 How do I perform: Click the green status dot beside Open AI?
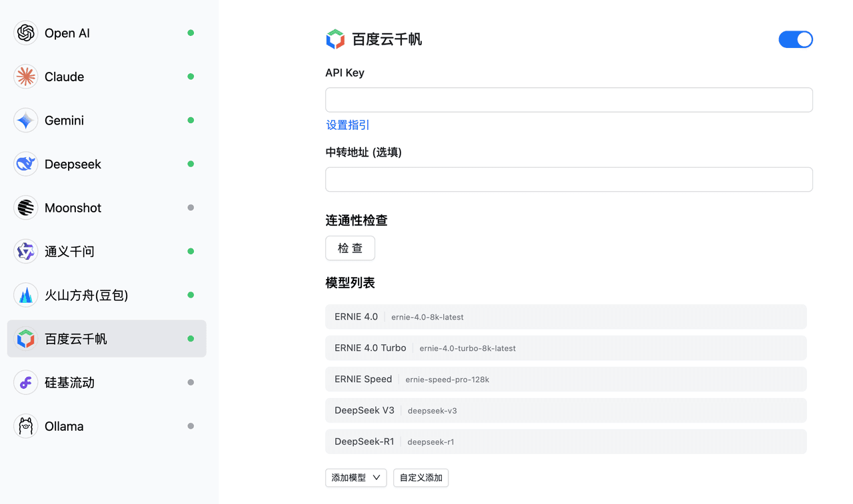point(191,33)
